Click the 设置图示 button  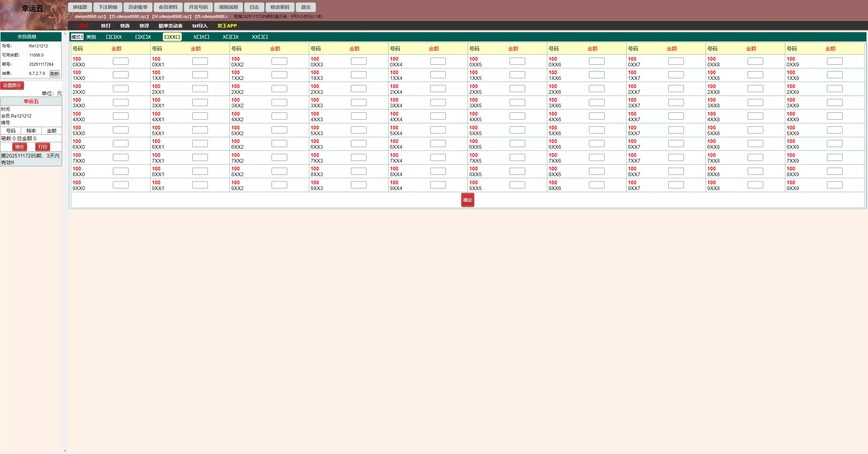tap(12, 85)
